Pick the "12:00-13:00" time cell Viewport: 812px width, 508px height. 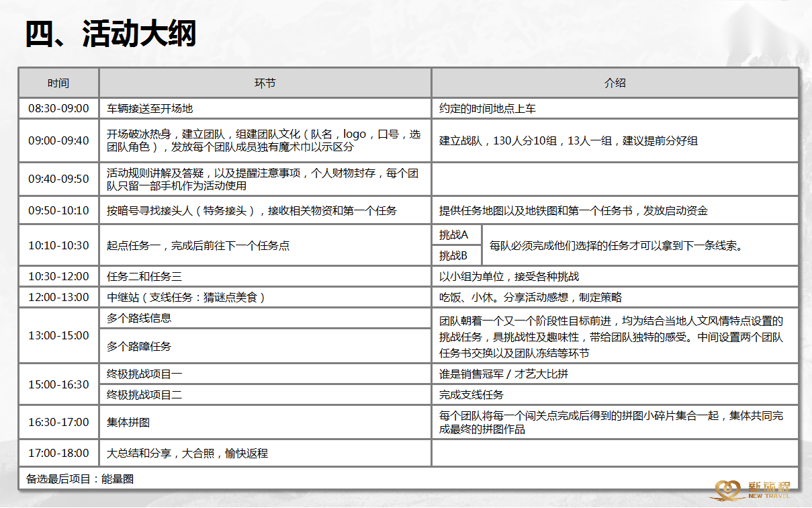[58, 297]
